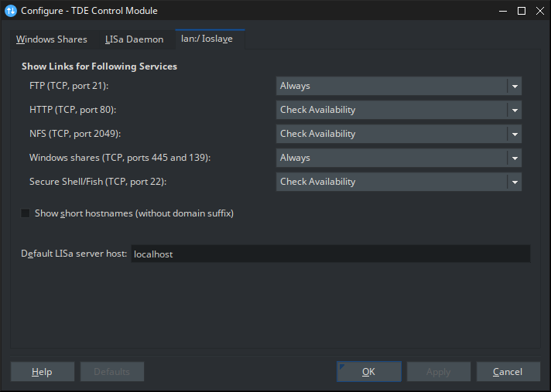Open the Windows shares availability dropdown
This screenshot has height=392, width=551.
(x=399, y=158)
